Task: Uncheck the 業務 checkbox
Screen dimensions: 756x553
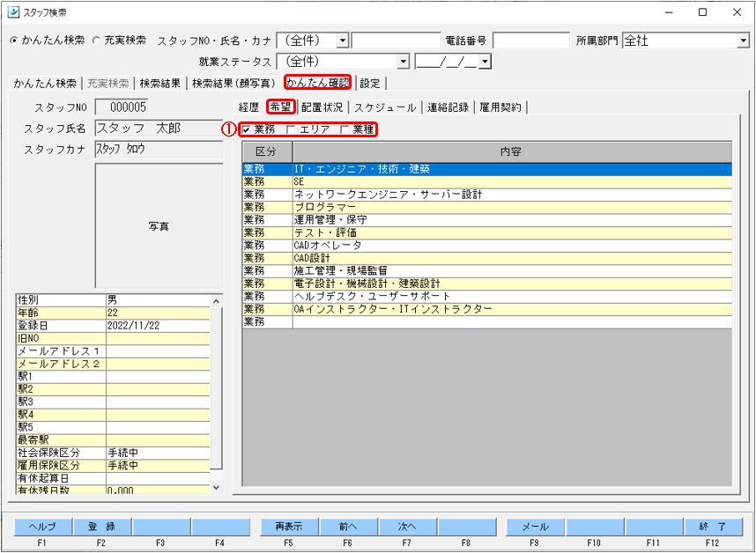Action: 247,129
